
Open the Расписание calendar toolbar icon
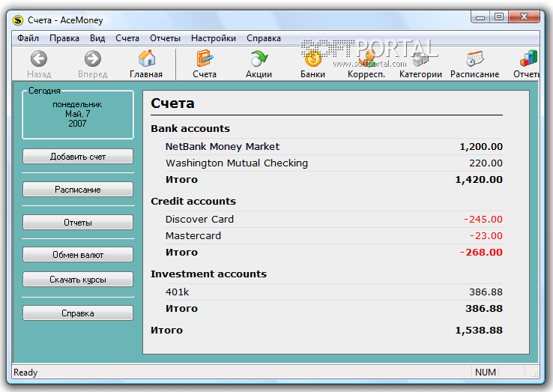tap(475, 58)
